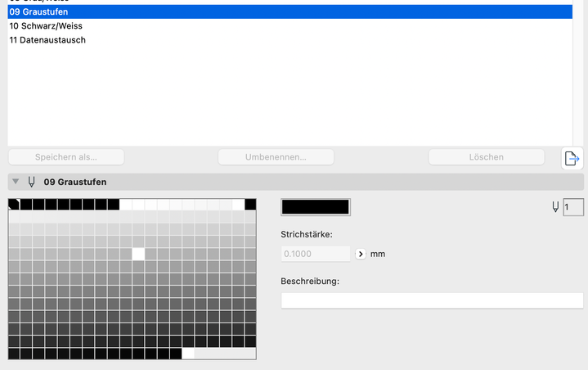Open Strichstärke unit arrow popup
588x370 pixels.
pyautogui.click(x=361, y=254)
